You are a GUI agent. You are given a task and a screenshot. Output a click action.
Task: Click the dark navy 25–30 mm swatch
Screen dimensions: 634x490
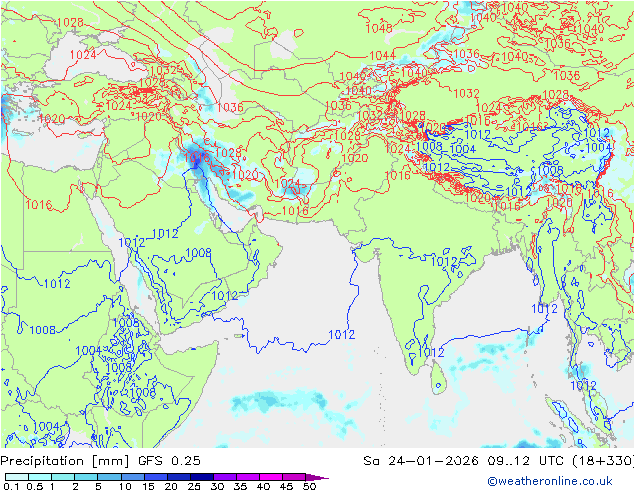[201, 477]
